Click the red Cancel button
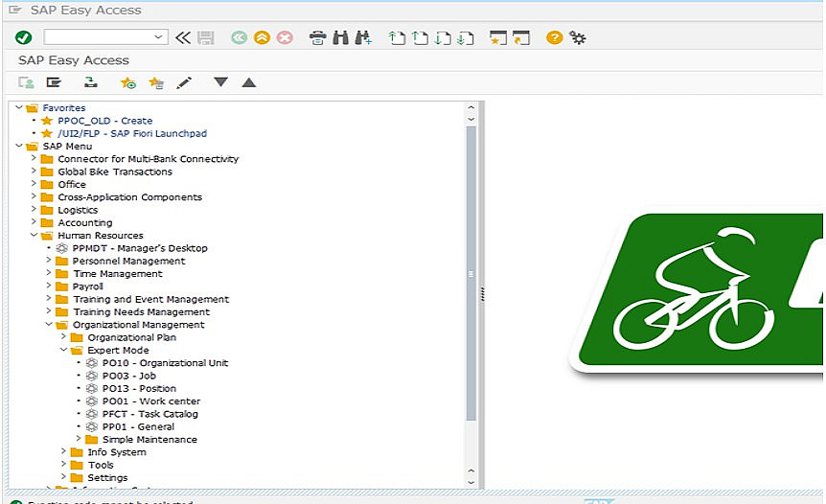Screen dimensions: 826x504 point(285,37)
